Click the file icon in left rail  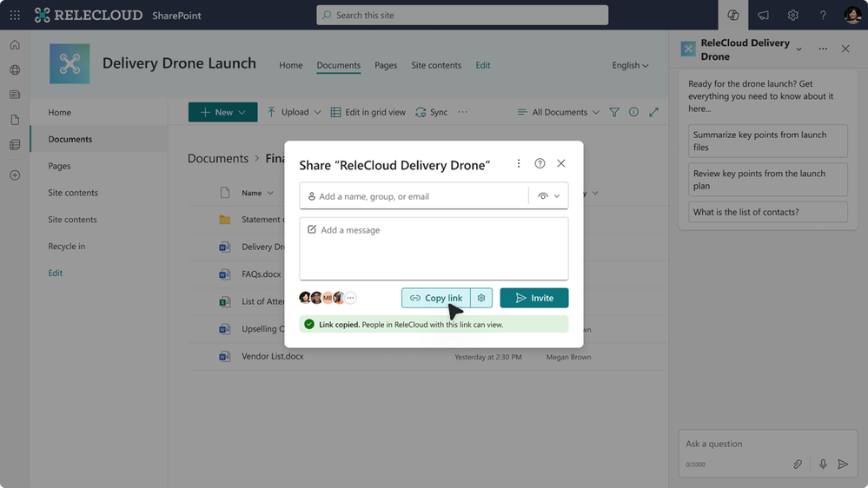click(x=15, y=120)
